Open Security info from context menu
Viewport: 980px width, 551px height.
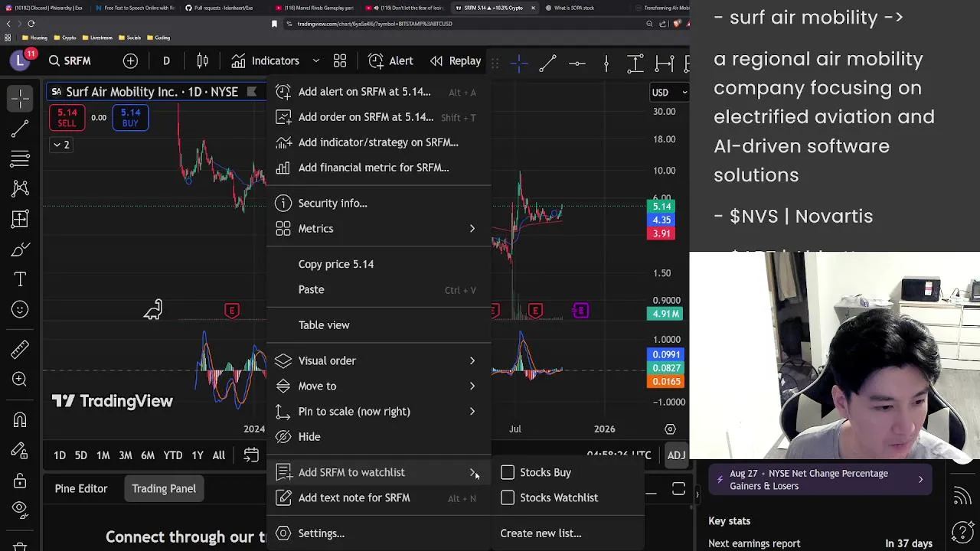(x=379, y=204)
